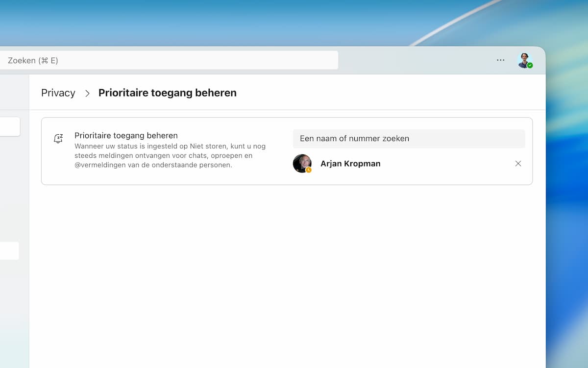The image size is (588, 368).
Task: Select the upper partially visible sidebar item
Action: tap(10, 126)
